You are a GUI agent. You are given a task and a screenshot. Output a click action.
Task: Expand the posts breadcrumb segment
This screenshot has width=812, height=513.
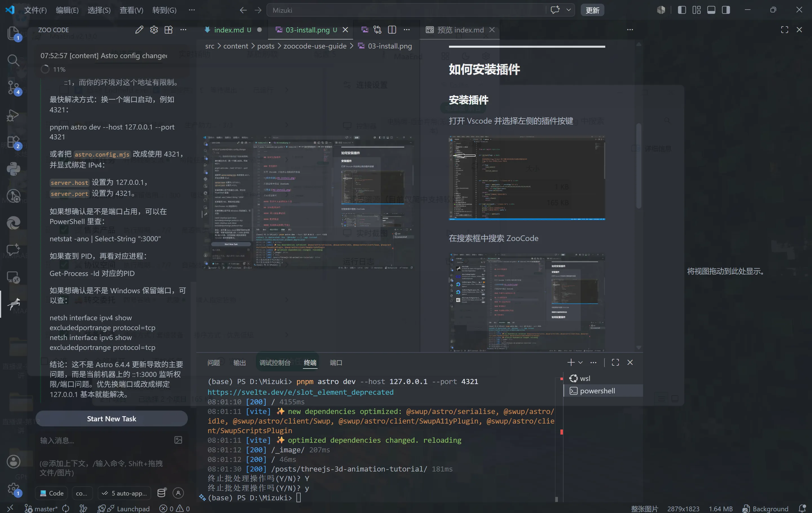[x=266, y=46]
